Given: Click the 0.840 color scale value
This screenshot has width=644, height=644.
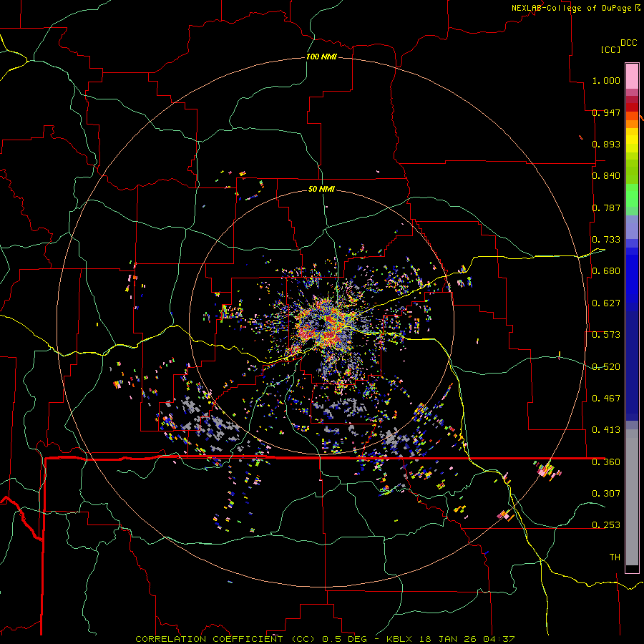Looking at the screenshot, I should (606, 176).
